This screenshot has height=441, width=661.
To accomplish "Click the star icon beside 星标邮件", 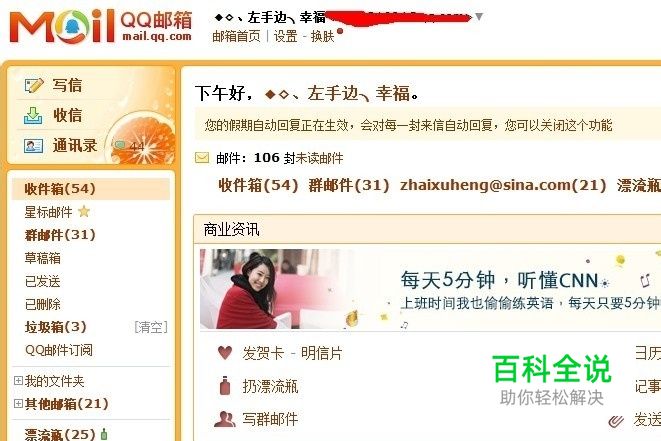I will pos(84,211).
